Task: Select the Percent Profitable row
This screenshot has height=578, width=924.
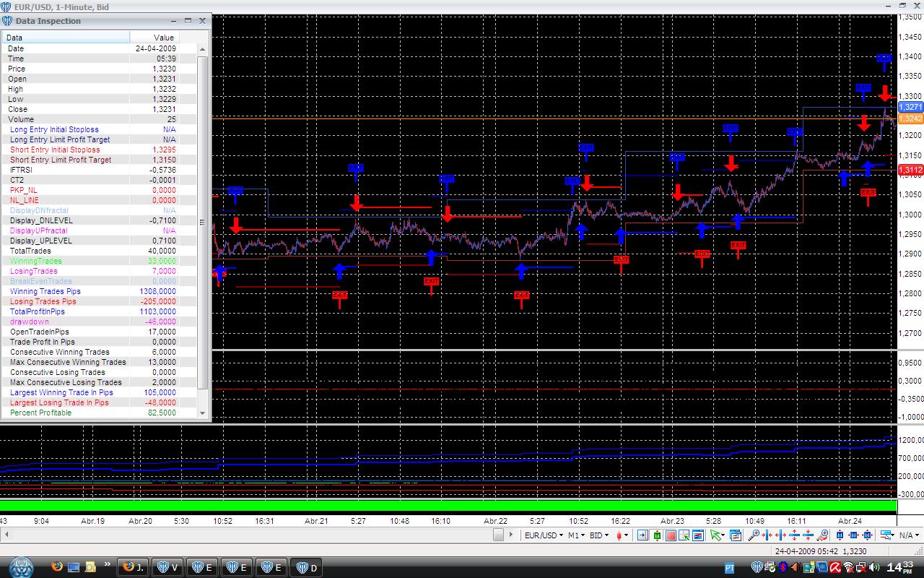Action: [100, 413]
